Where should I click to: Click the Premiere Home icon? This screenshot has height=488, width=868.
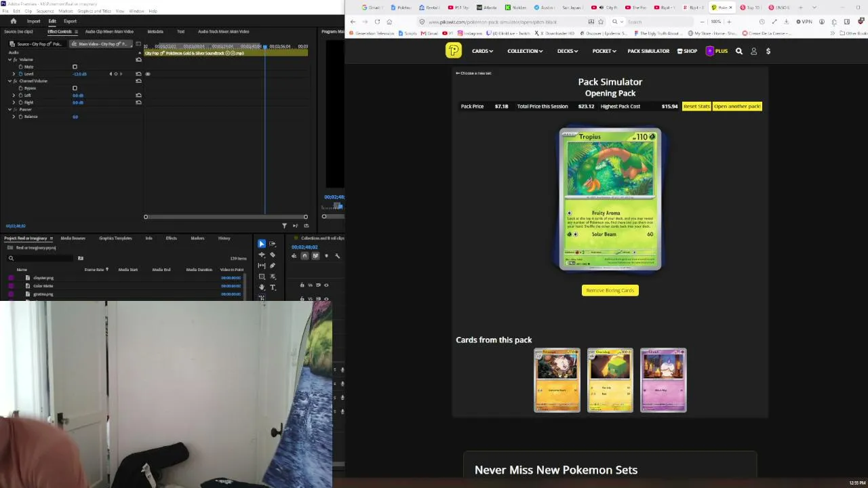tap(13, 21)
